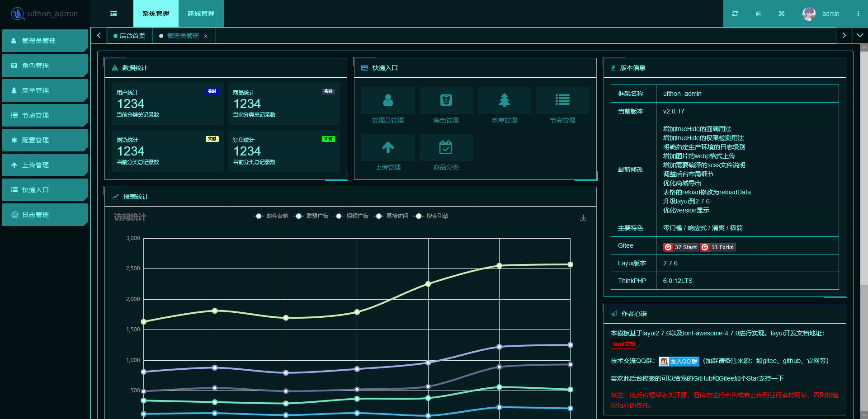Open the layui文档 link
This screenshot has height=419, width=868.
coord(624,344)
